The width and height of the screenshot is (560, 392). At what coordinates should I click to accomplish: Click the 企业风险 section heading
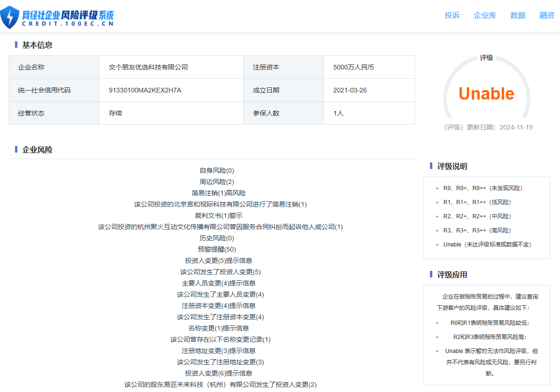coord(37,150)
